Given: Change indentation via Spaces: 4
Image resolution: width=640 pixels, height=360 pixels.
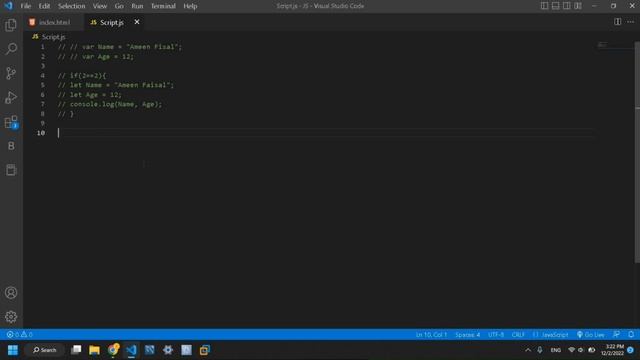Looking at the screenshot, I should coord(467,335).
